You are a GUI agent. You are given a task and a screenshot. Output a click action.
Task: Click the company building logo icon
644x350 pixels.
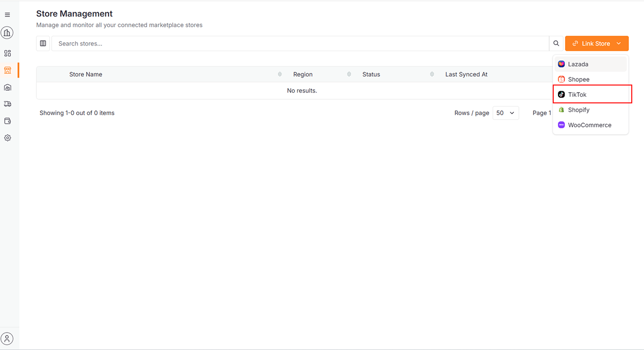7,33
